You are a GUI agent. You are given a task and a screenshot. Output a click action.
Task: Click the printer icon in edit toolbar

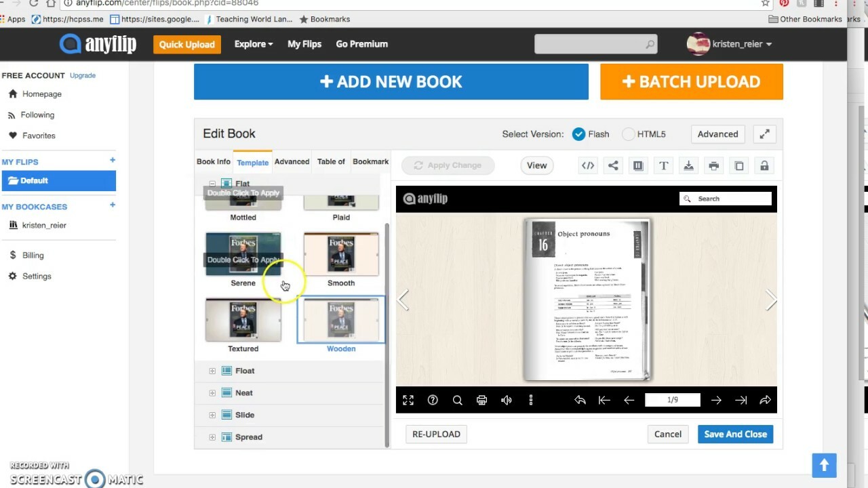713,165
